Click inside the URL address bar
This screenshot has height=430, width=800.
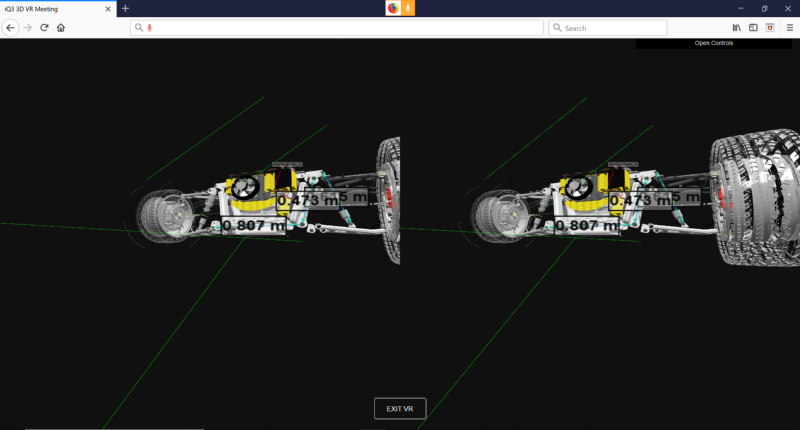(x=340, y=28)
